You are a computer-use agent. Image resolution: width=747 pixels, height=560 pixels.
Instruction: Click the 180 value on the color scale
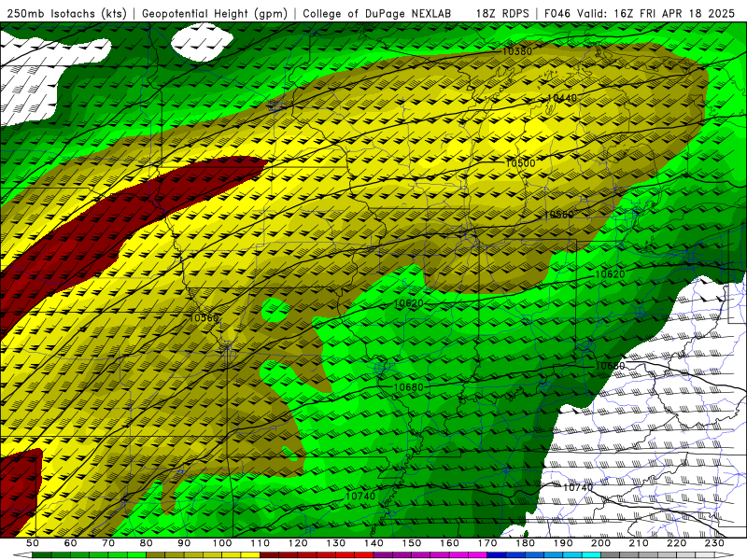525,543
